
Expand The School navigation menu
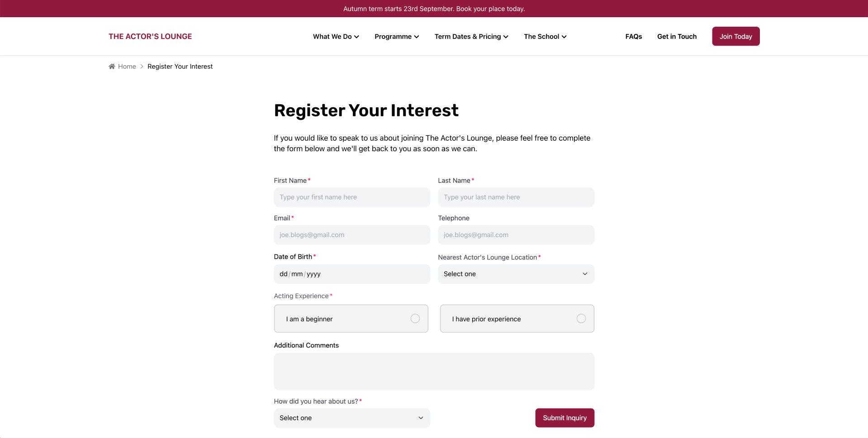click(545, 37)
